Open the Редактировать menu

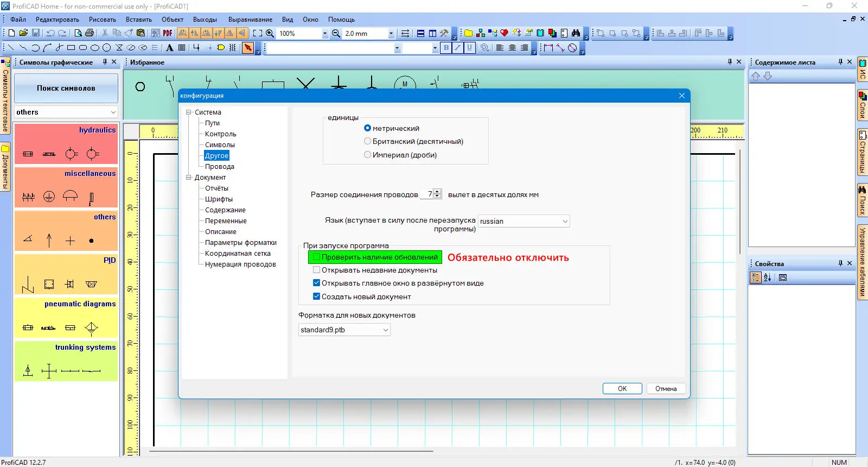[58, 20]
